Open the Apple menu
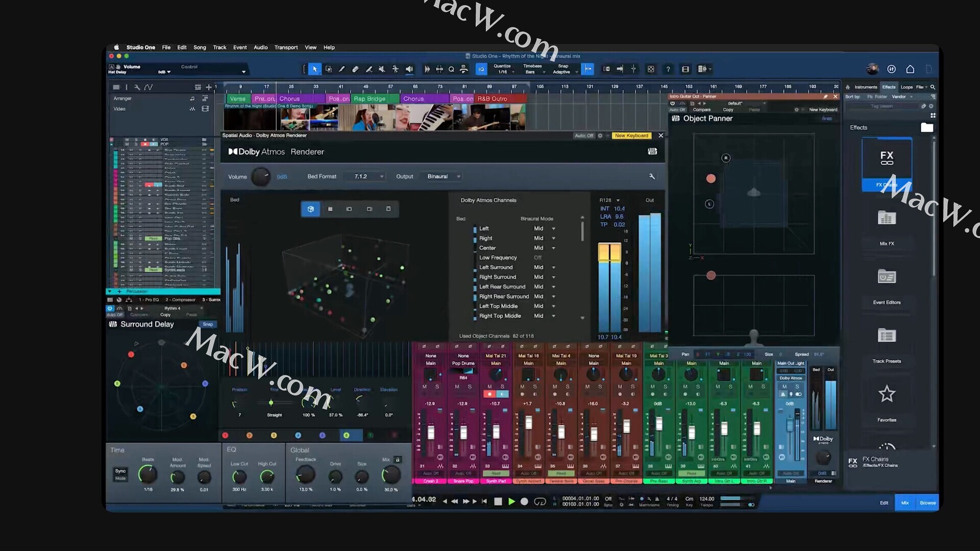Image resolution: width=980 pixels, height=551 pixels. pyautogui.click(x=116, y=47)
